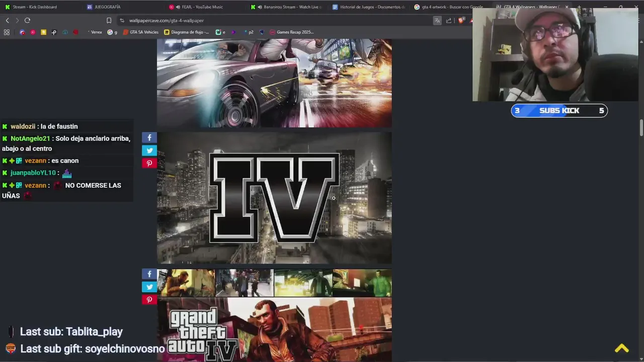The height and width of the screenshot is (362, 644).
Task: Click the Kick Dashboard tab favicon
Action: point(7,7)
